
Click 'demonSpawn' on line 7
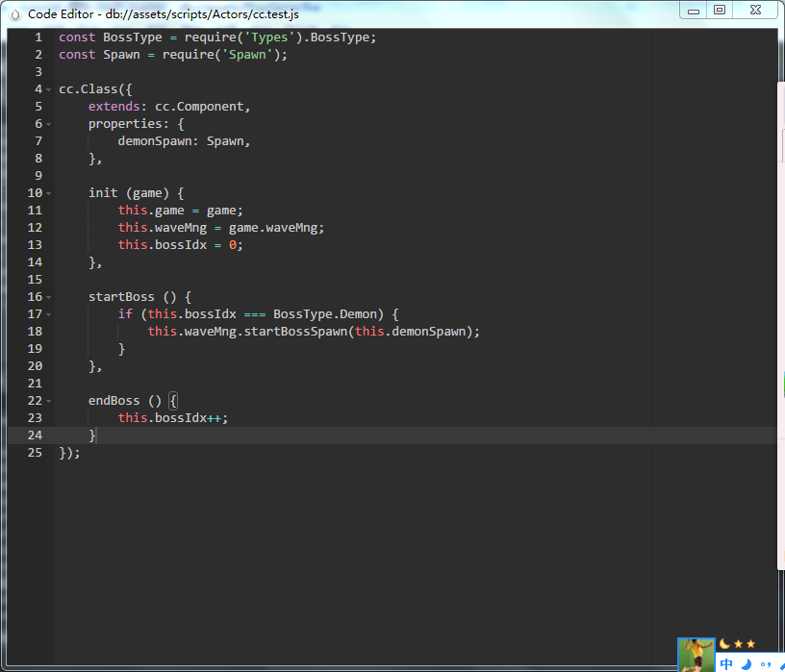click(x=155, y=141)
